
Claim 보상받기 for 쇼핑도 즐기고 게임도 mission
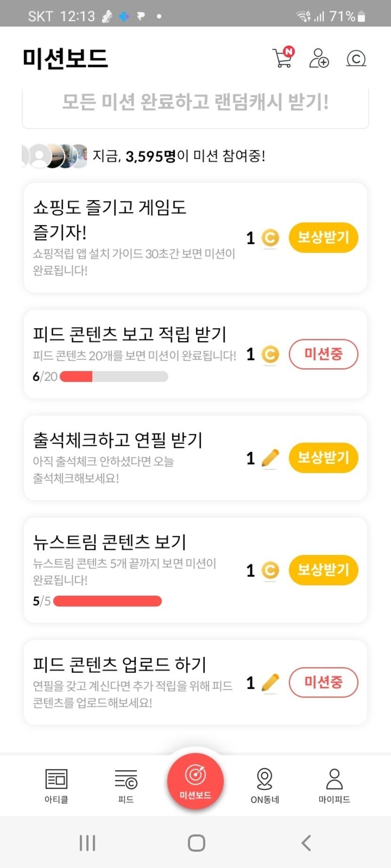pyautogui.click(x=323, y=237)
